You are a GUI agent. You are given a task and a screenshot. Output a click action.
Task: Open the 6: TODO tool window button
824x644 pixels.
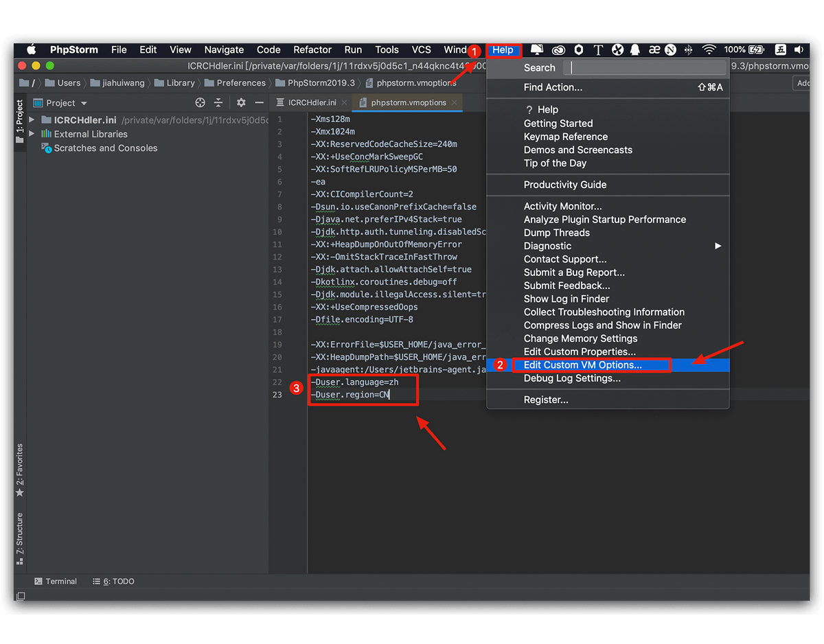click(114, 581)
